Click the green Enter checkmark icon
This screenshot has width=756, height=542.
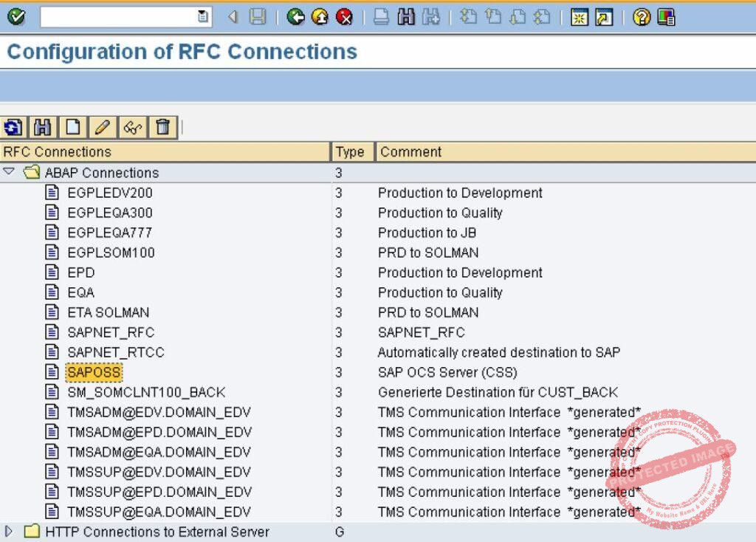click(16, 16)
